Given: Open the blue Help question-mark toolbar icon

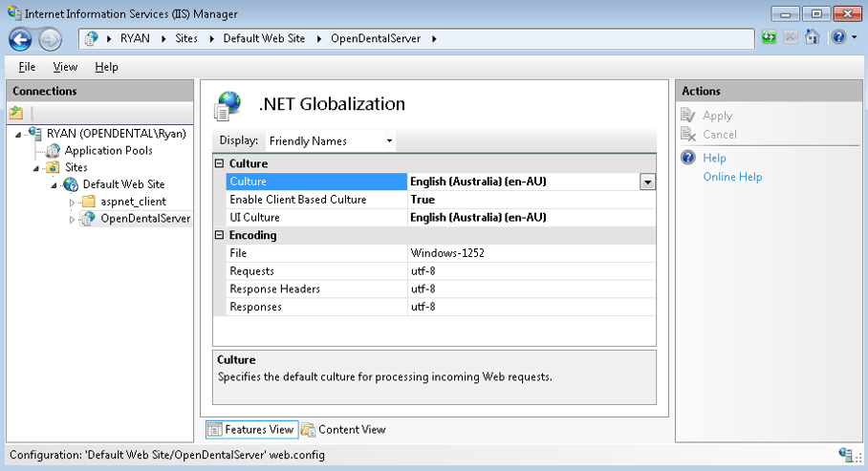Looking at the screenshot, I should 839,37.
